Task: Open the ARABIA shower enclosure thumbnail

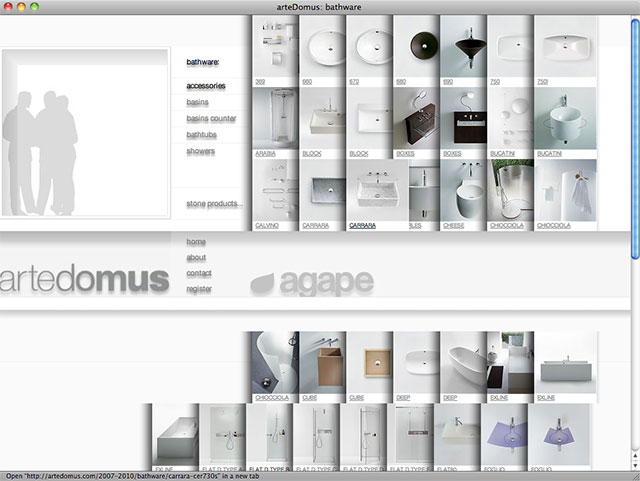Action: [x=276, y=118]
